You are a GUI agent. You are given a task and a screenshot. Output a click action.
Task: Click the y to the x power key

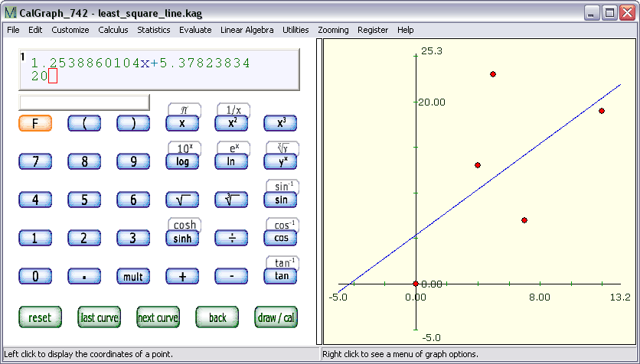click(x=280, y=161)
